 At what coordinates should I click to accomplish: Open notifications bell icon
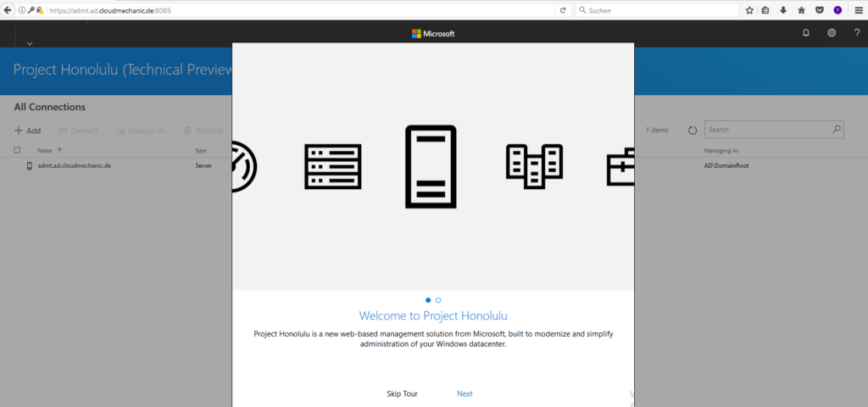[806, 33]
